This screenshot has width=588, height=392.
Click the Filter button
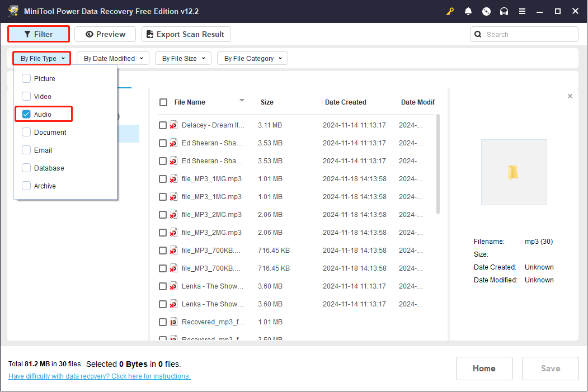click(38, 34)
